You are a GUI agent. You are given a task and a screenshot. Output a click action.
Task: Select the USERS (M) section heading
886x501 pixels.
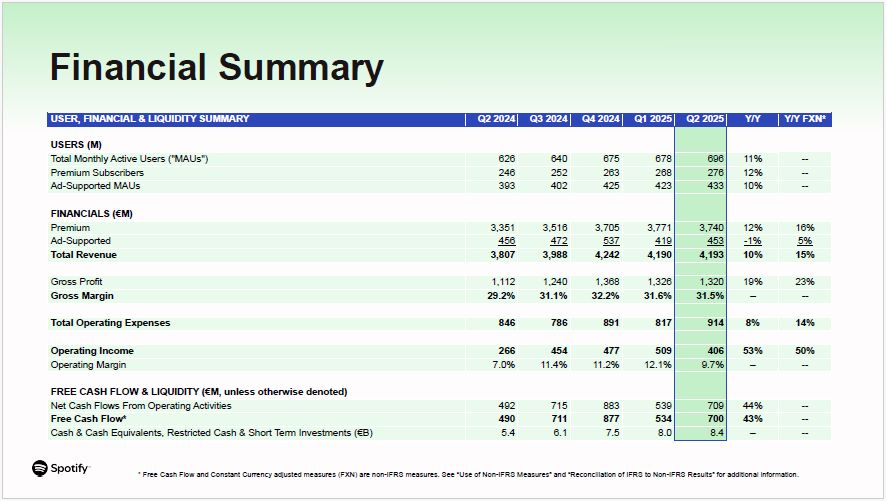(76, 145)
